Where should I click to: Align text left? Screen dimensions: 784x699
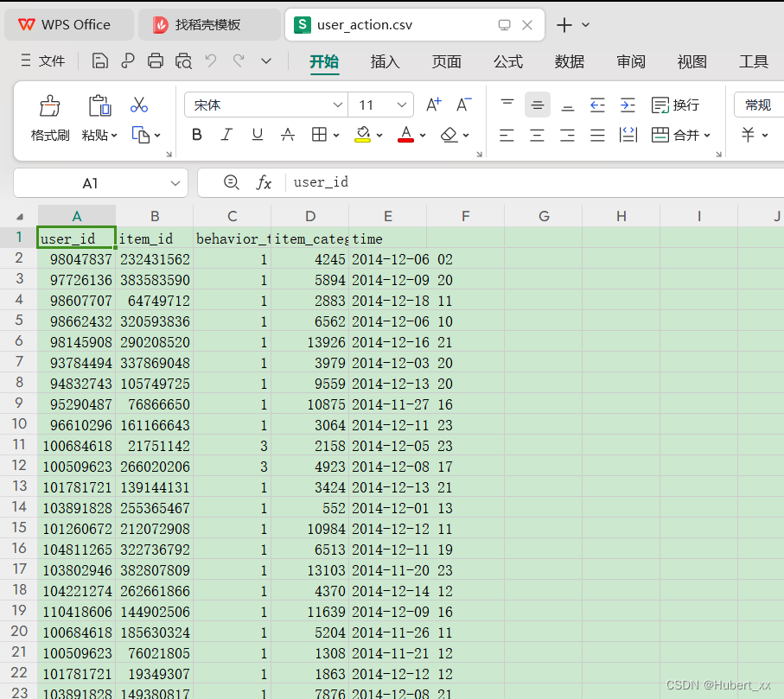click(x=507, y=135)
